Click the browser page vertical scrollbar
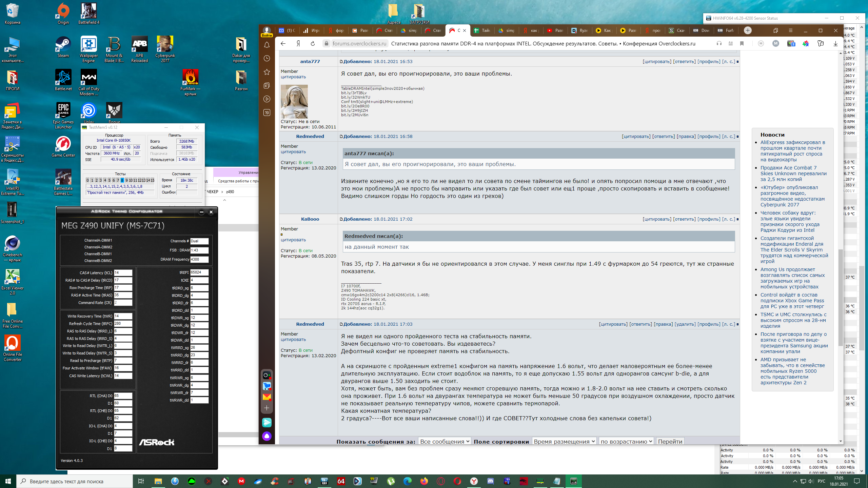This screenshot has width=868, height=488. 841,298
